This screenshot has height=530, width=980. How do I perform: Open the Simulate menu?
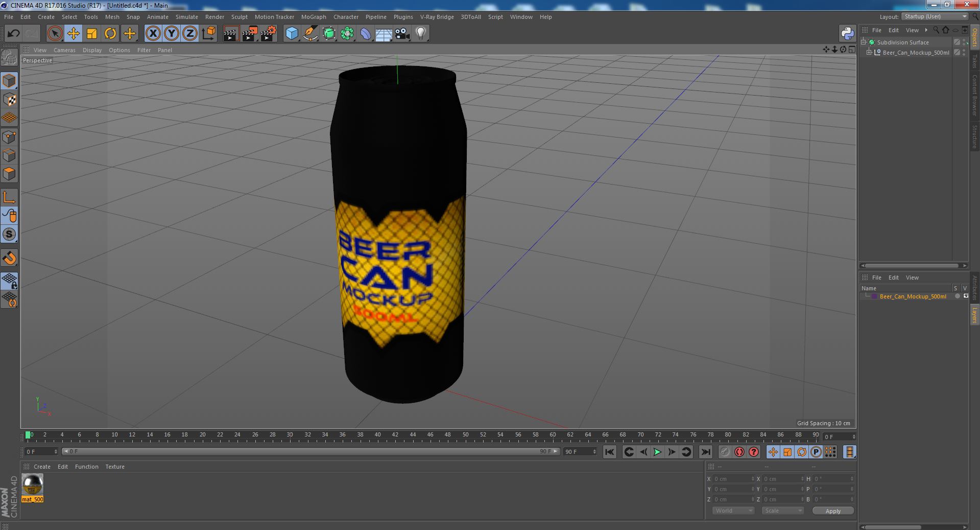186,17
